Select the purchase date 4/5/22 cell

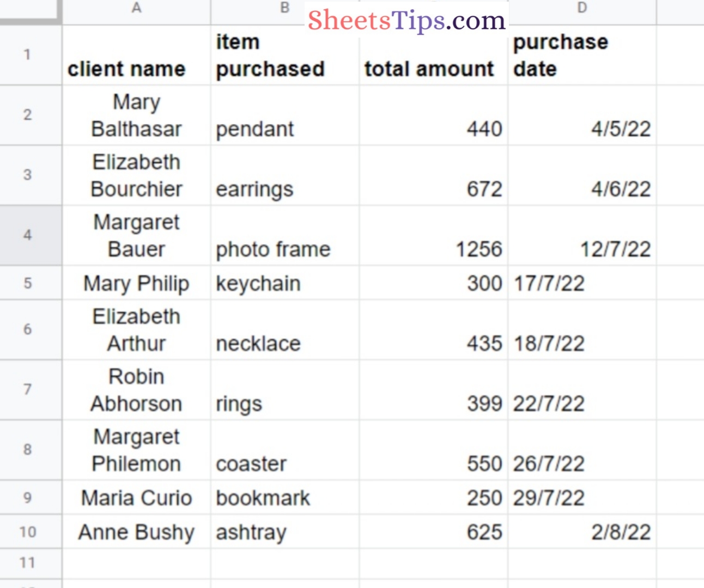(x=582, y=115)
